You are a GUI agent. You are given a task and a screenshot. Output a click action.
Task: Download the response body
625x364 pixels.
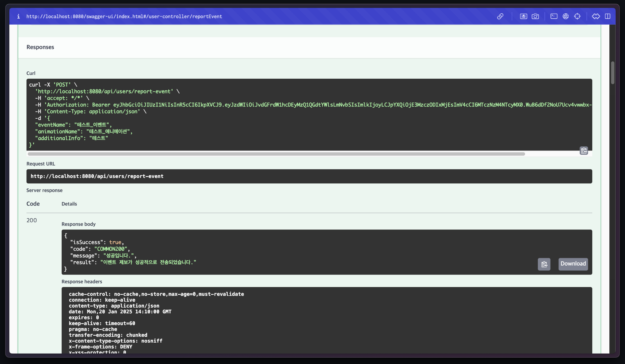(573, 264)
